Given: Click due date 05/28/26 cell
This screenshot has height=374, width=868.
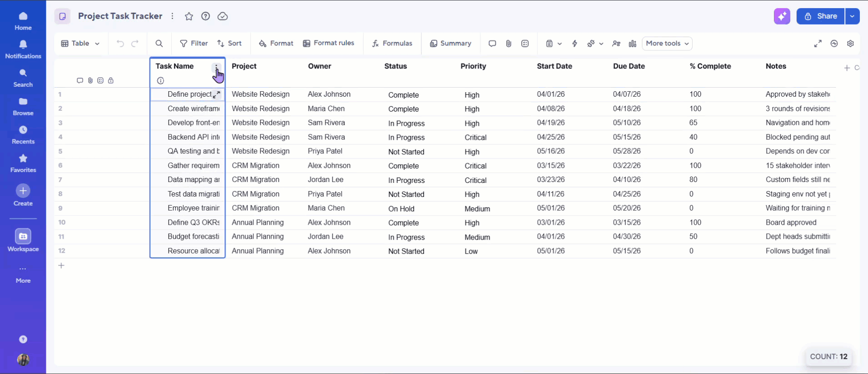Looking at the screenshot, I should point(627,151).
